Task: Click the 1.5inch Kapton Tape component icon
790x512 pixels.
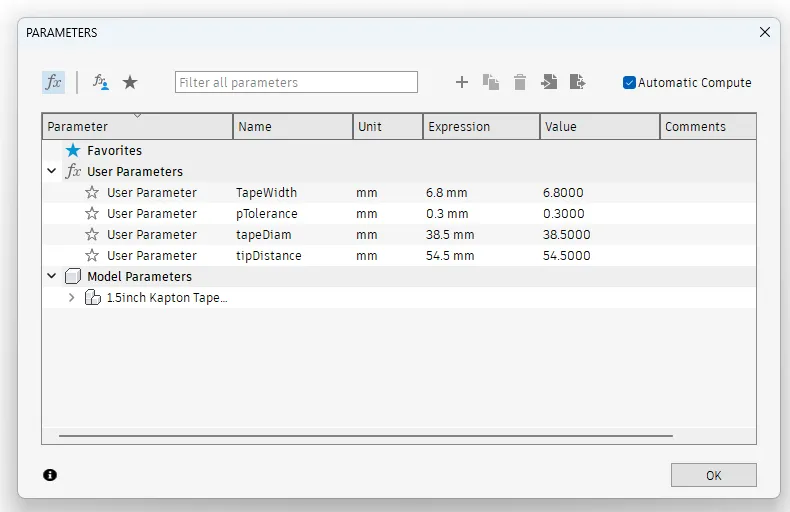Action: 92,297
